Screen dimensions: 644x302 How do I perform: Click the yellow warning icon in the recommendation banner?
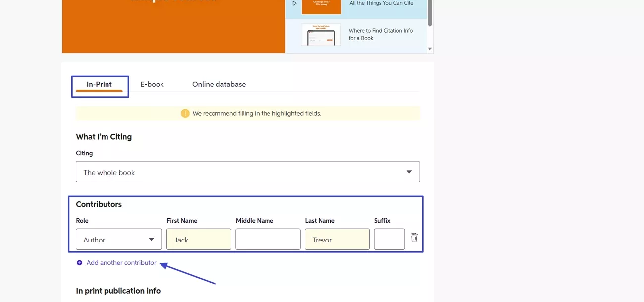(185, 113)
